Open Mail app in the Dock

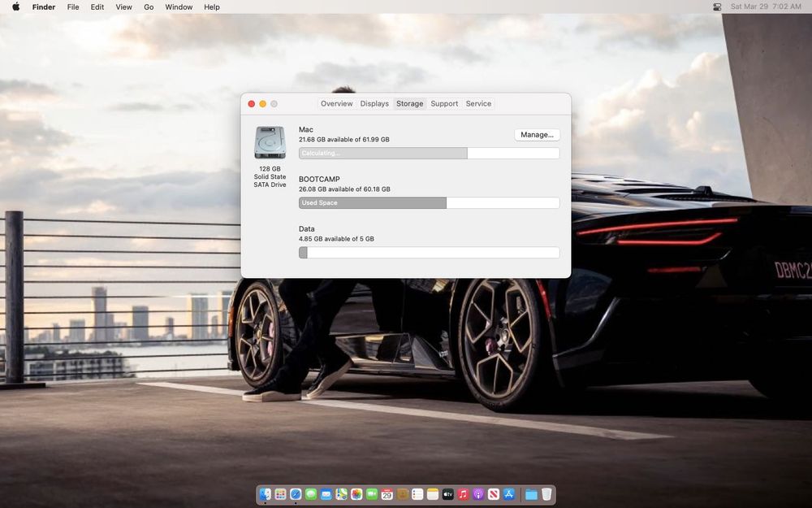pos(326,494)
